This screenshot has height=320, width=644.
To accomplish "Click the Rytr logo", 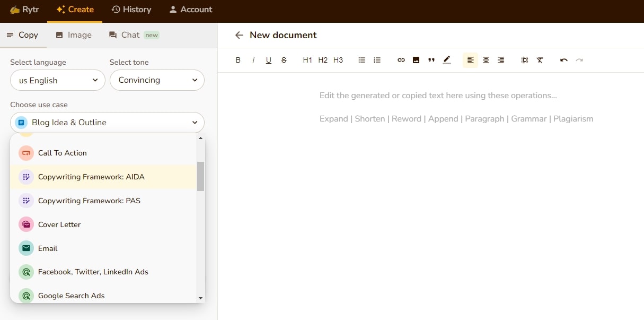I will [24, 10].
